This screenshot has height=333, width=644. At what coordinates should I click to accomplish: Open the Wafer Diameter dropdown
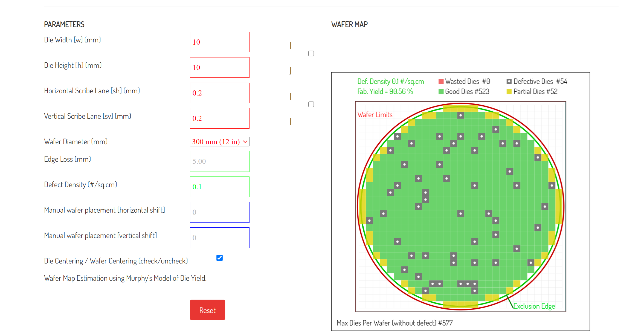(219, 141)
